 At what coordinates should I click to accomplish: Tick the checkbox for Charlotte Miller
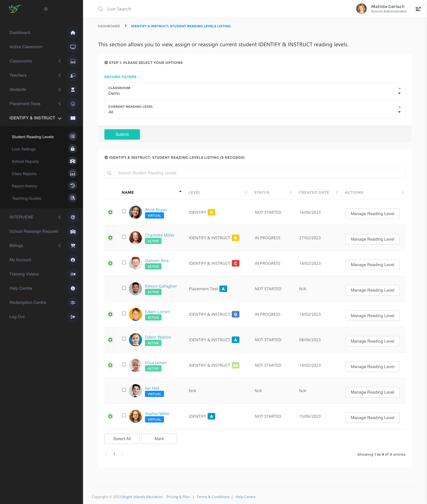coord(124,237)
